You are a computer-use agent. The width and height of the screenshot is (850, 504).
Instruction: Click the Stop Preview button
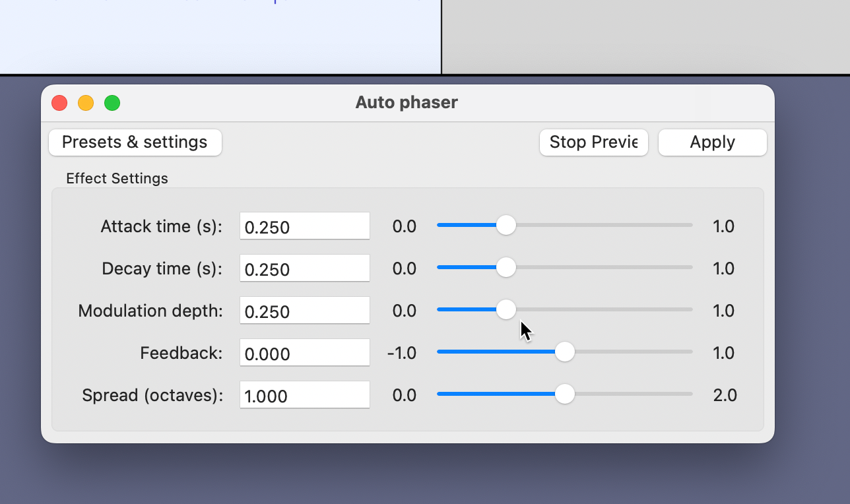click(x=593, y=142)
